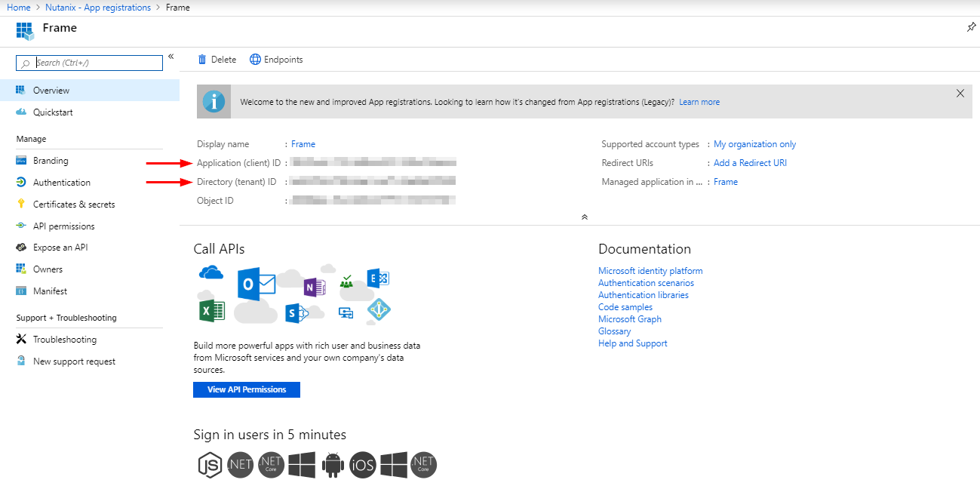Viewport: 980px width, 486px height.
Task: Click inside the sidebar search field
Action: pyautogui.click(x=89, y=63)
